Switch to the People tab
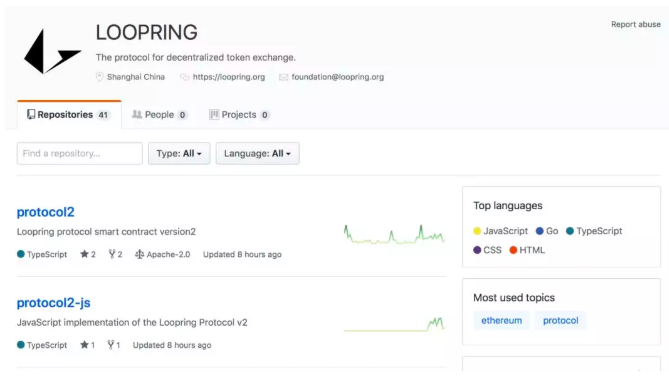Image resolution: width=669 pixels, height=380 pixels. (x=159, y=115)
